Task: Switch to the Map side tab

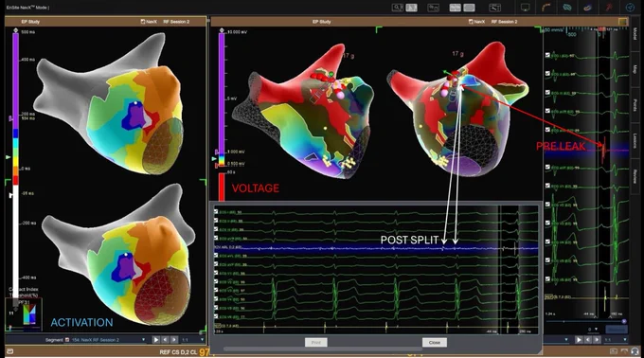Action: click(x=635, y=69)
